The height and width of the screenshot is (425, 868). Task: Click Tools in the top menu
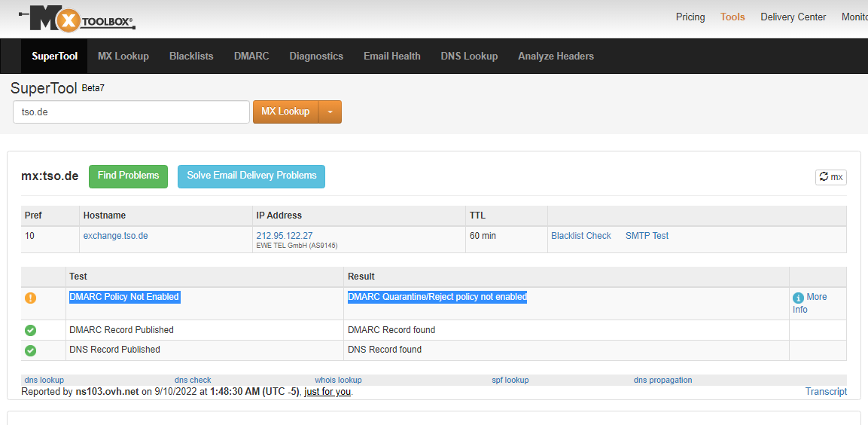pos(732,17)
